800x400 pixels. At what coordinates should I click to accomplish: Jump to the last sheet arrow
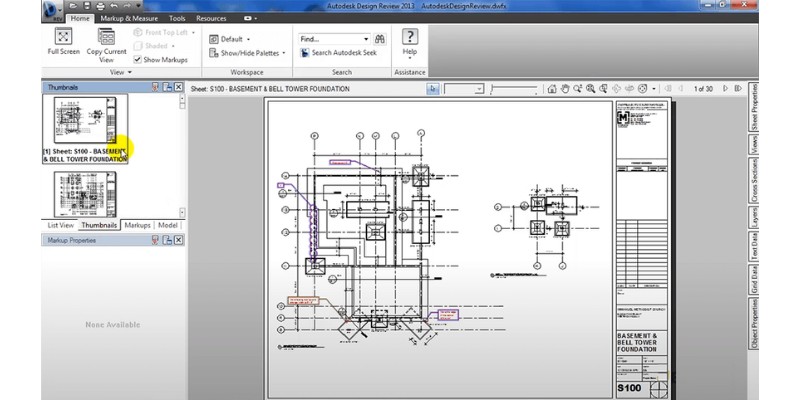coord(738,89)
